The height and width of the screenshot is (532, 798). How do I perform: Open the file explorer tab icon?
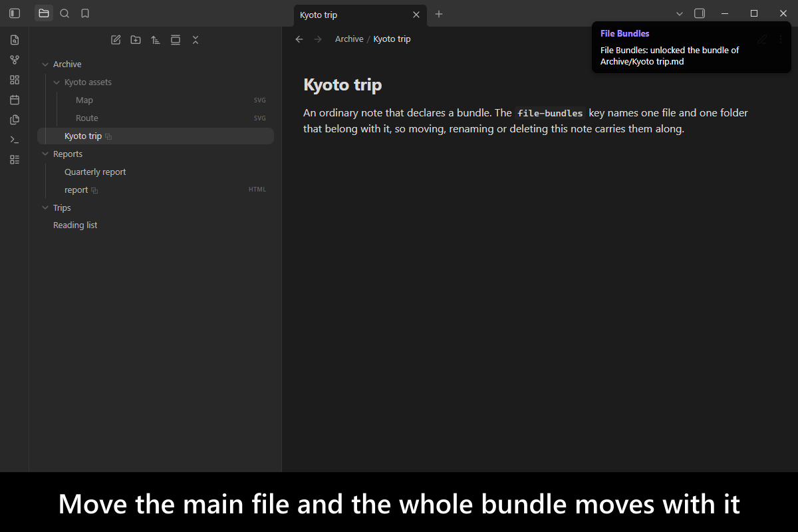(x=44, y=13)
